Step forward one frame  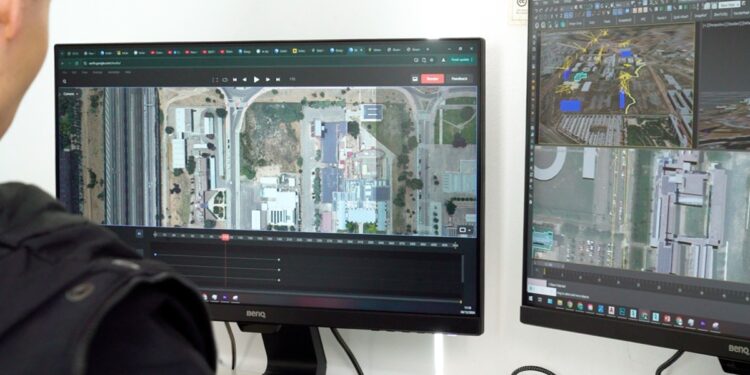268,79
